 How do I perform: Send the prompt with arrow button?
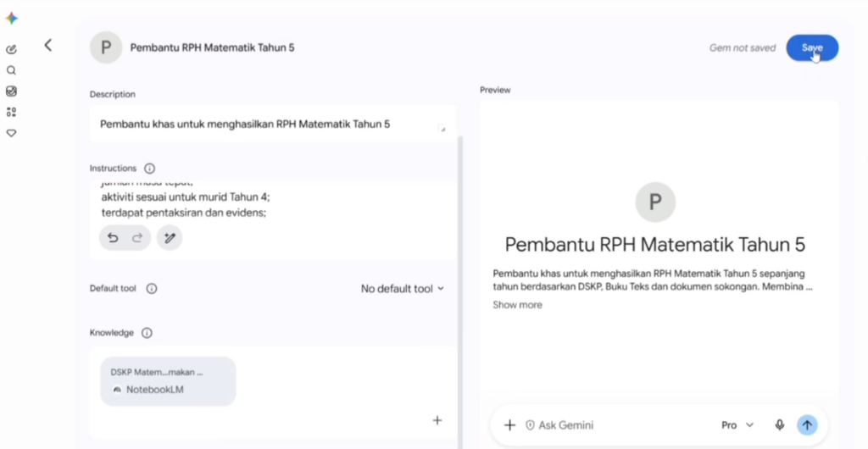click(x=807, y=425)
